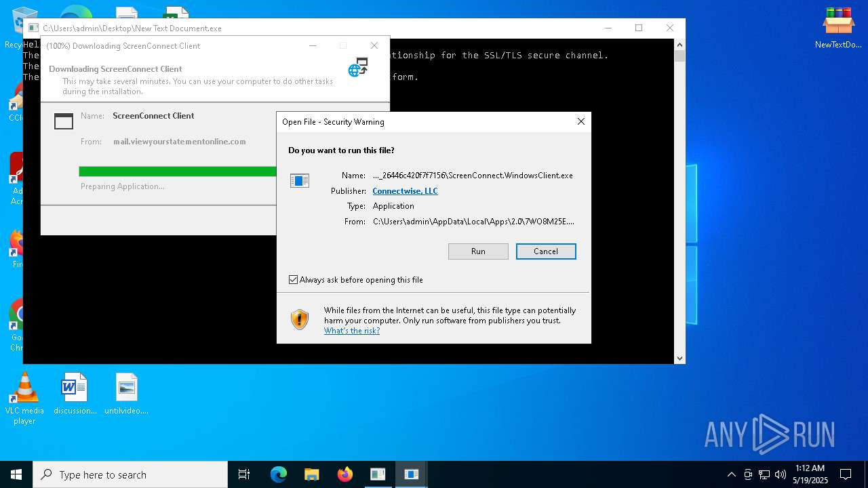
Task: Minimize the Downloading ScreenConnect Client window
Action: 313,45
